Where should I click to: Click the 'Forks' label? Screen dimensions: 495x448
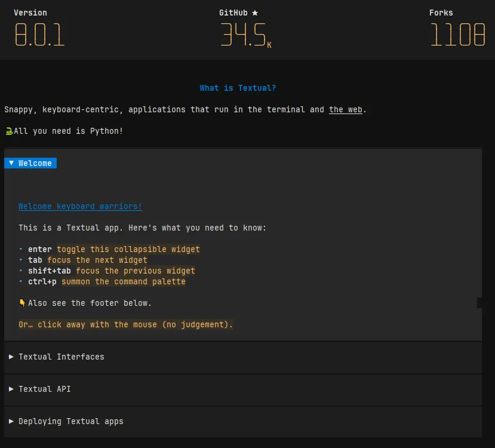click(x=441, y=13)
